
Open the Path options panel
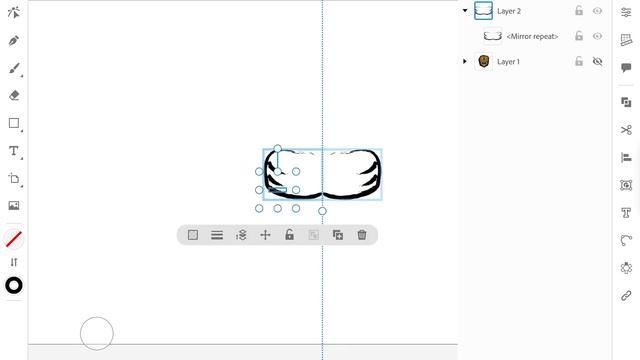(x=626, y=240)
